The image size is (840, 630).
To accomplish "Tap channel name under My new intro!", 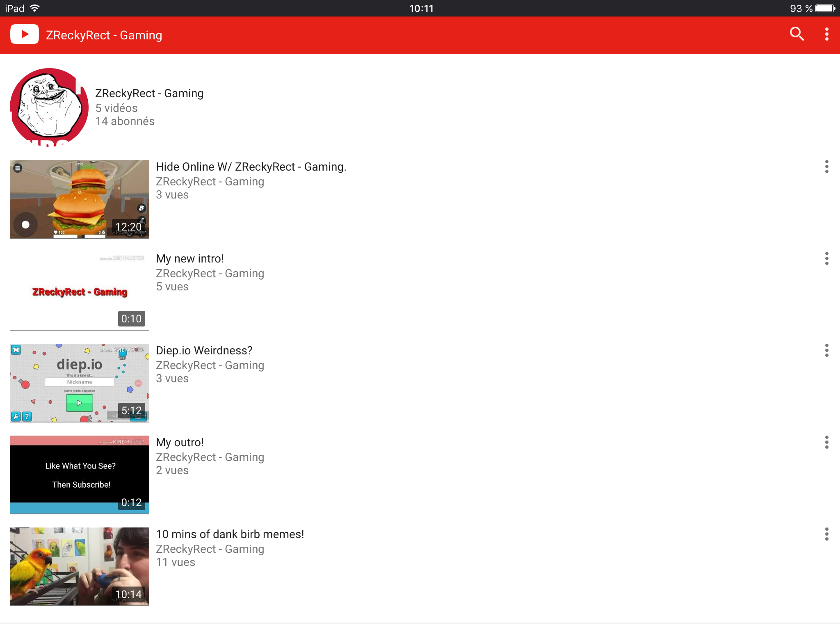I will point(210,274).
